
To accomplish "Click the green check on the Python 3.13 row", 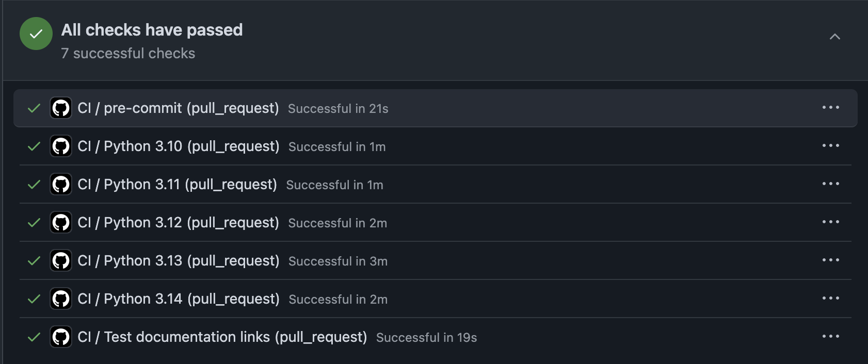I will 33,260.
